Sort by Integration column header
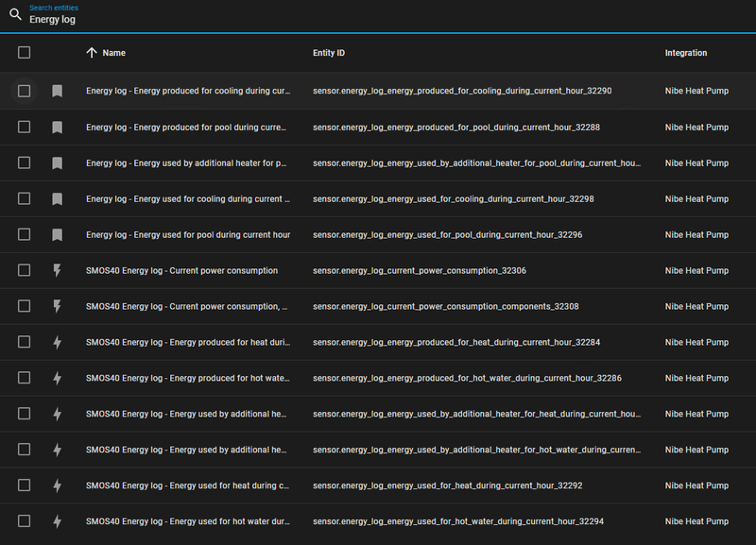The image size is (756, 545). click(686, 53)
